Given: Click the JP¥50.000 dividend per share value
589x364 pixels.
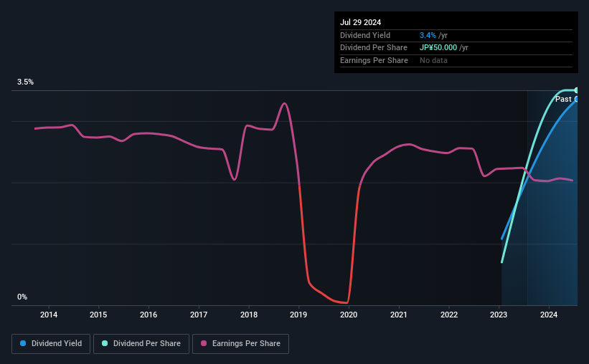Looking at the screenshot, I should pyautogui.click(x=438, y=48).
